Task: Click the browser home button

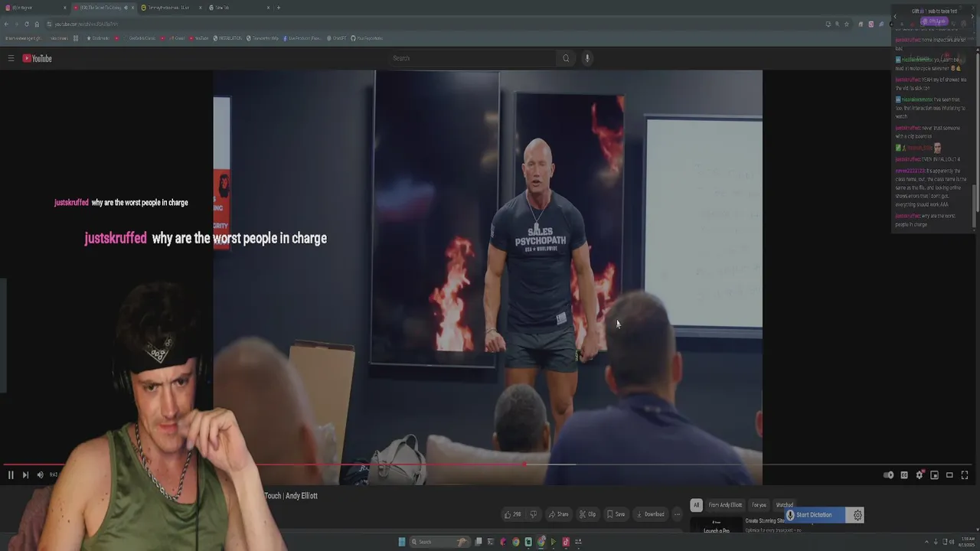Action: (x=37, y=24)
